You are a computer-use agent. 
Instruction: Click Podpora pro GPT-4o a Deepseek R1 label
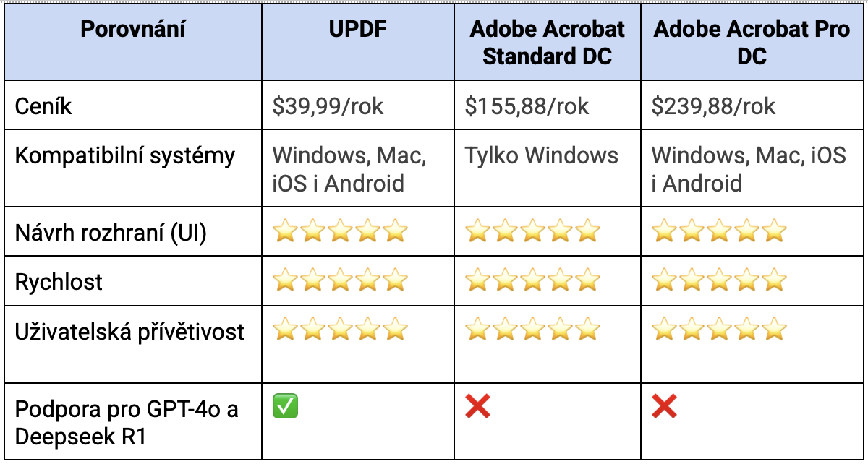(127, 423)
